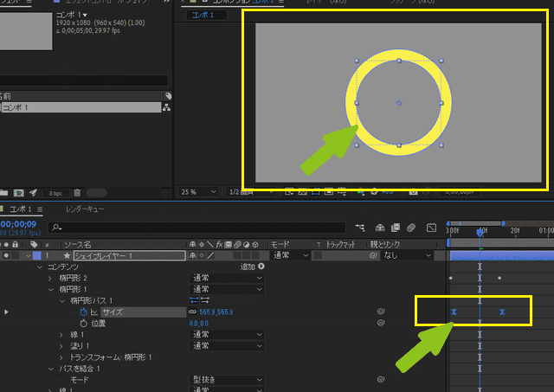Toggle the quality switch on シェイプレイヤー 1
Viewport: 554px width, 392px height.
pyautogui.click(x=211, y=255)
